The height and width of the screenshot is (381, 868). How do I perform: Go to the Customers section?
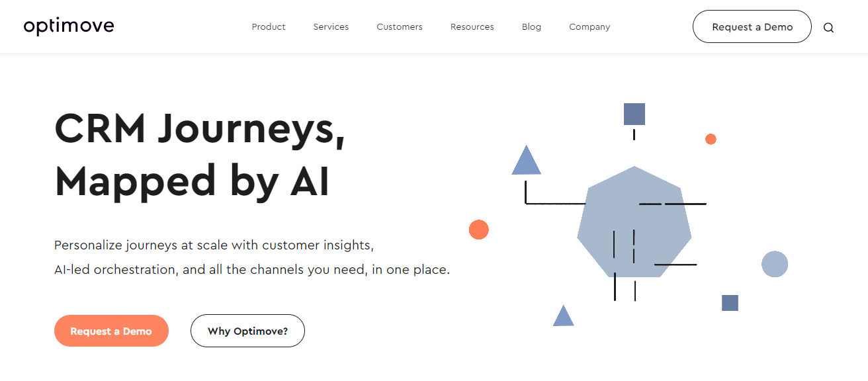point(400,27)
